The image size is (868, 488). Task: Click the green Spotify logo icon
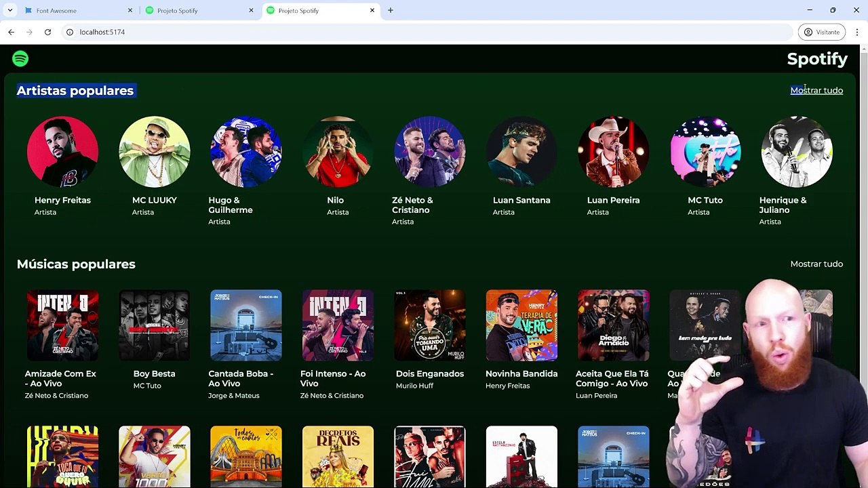click(20, 59)
